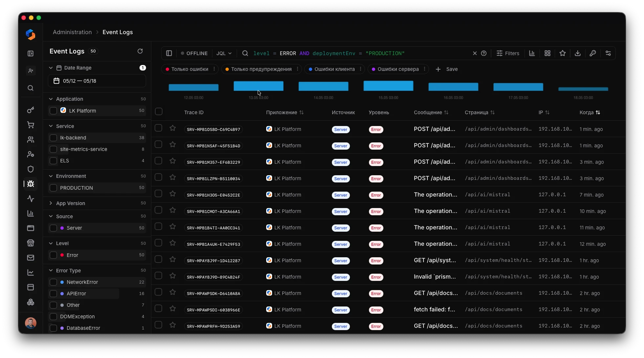Open saved favorites star in toolbar
This screenshot has height=358, width=644.
click(563, 53)
